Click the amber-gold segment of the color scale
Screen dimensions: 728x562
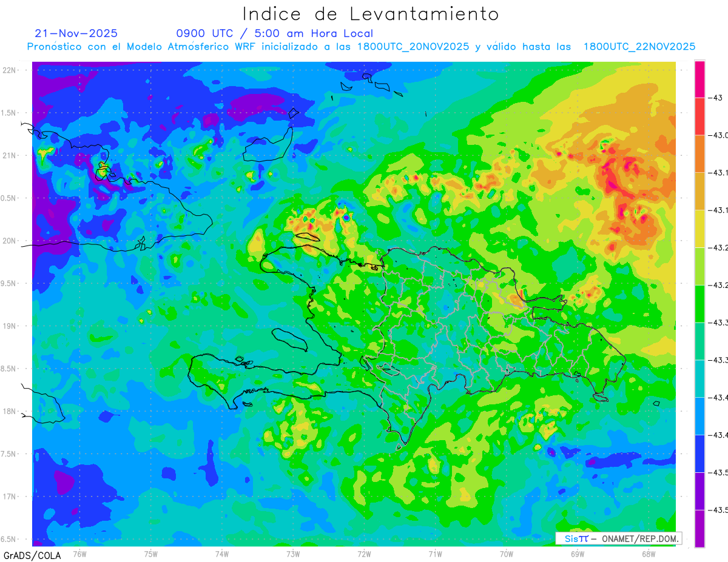pos(699,192)
